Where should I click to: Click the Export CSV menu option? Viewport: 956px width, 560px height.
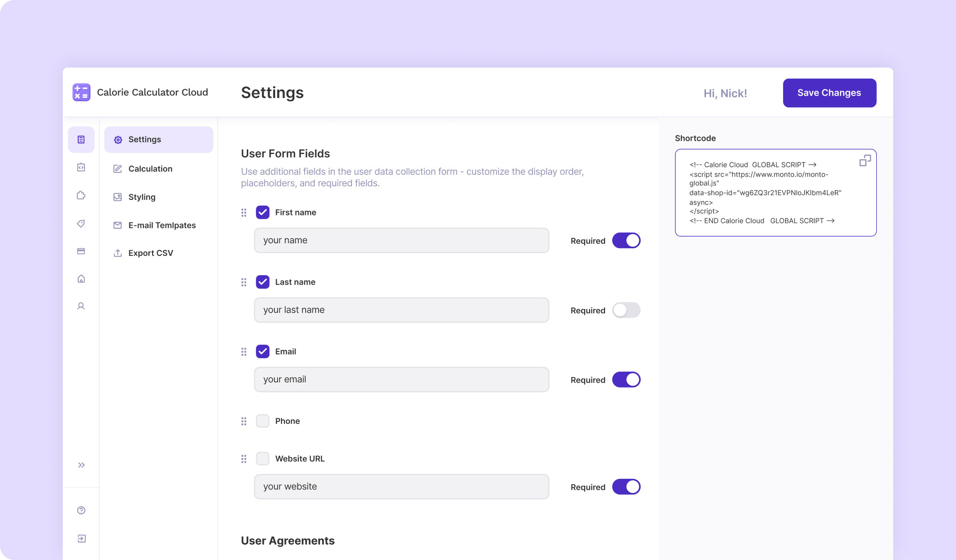point(150,252)
